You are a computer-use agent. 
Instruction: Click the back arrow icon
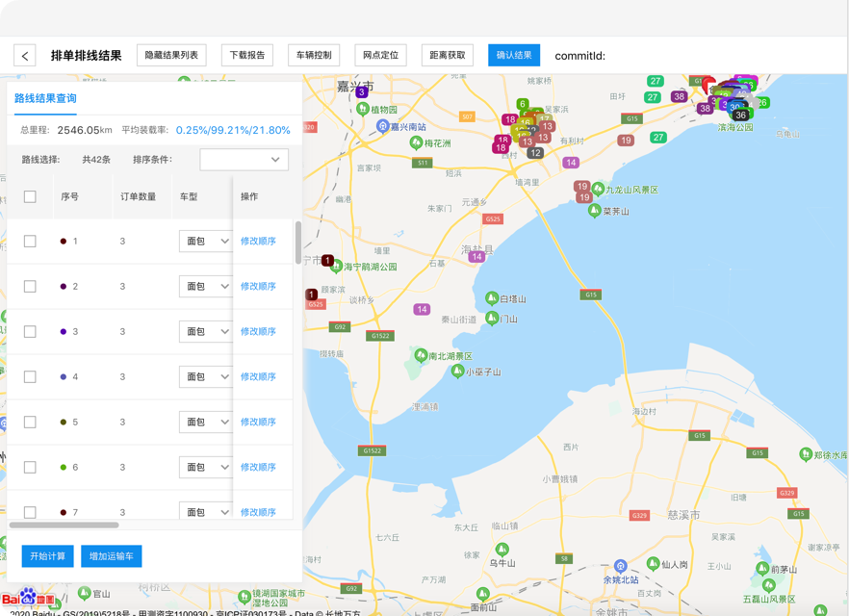tap(25, 56)
